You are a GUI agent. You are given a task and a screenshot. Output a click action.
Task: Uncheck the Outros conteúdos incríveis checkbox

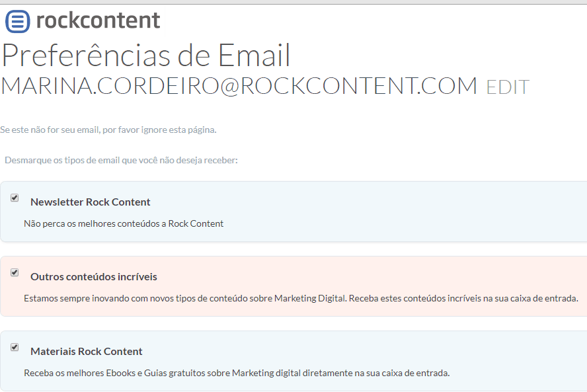15,272
